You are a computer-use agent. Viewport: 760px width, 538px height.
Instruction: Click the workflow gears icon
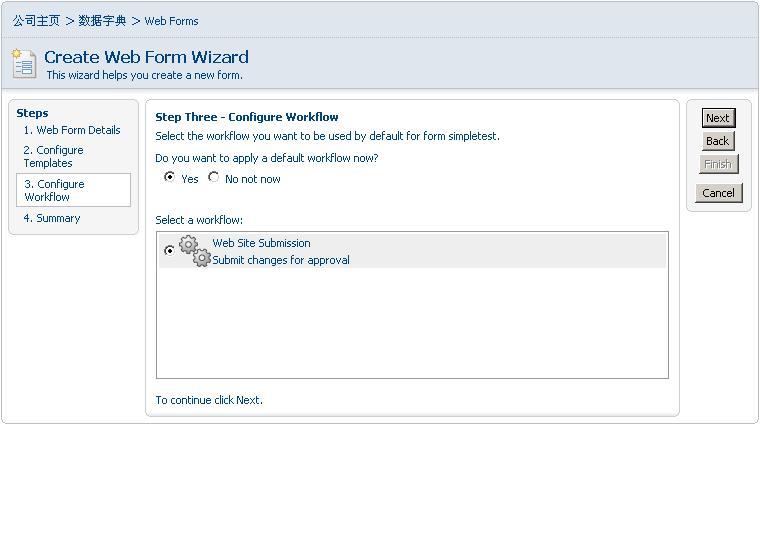point(195,251)
